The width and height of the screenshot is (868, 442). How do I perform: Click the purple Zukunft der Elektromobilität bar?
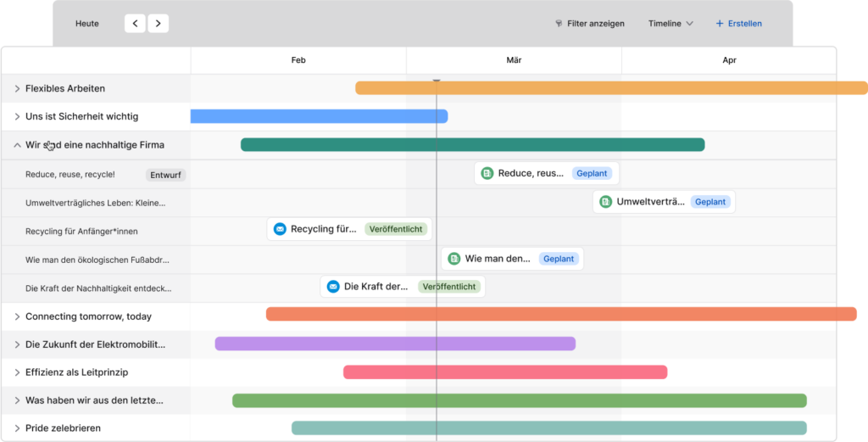point(395,344)
